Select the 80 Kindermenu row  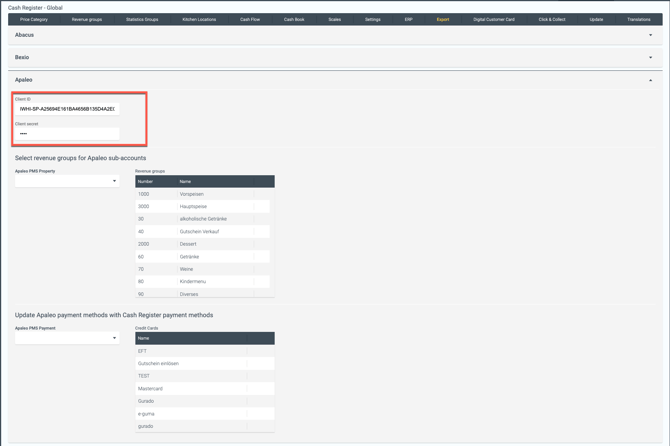click(205, 282)
